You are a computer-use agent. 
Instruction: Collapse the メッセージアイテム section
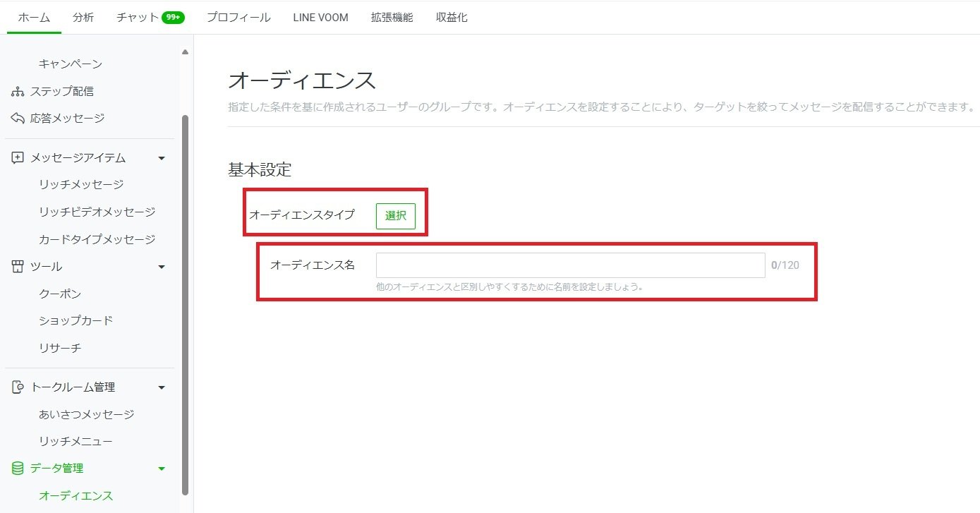[x=162, y=157]
